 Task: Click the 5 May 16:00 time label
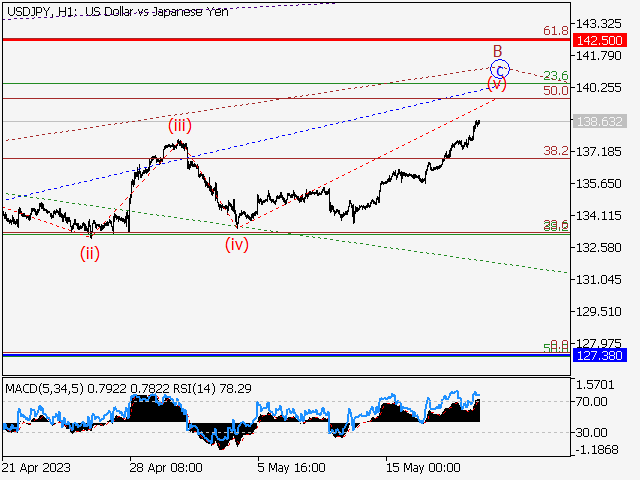[x=291, y=467]
